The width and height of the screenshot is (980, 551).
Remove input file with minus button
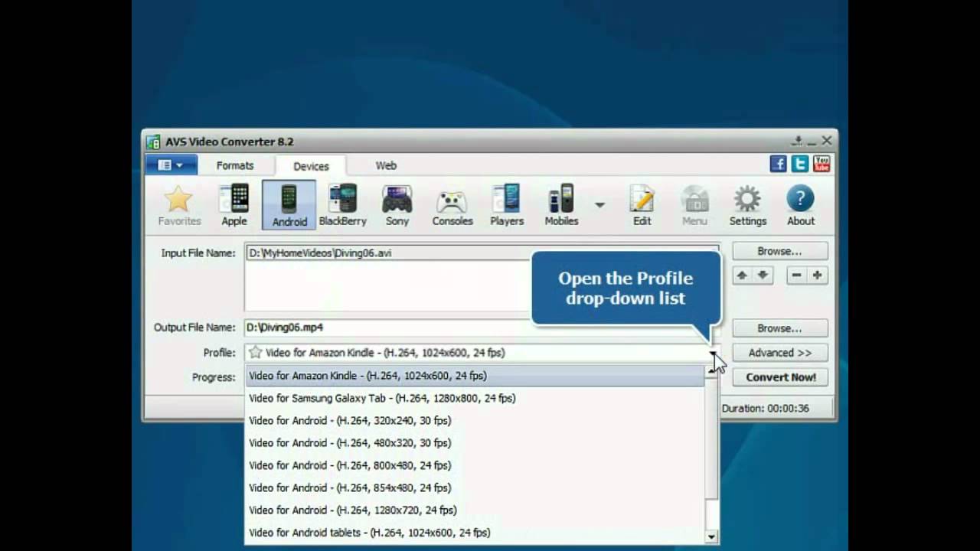coord(797,275)
